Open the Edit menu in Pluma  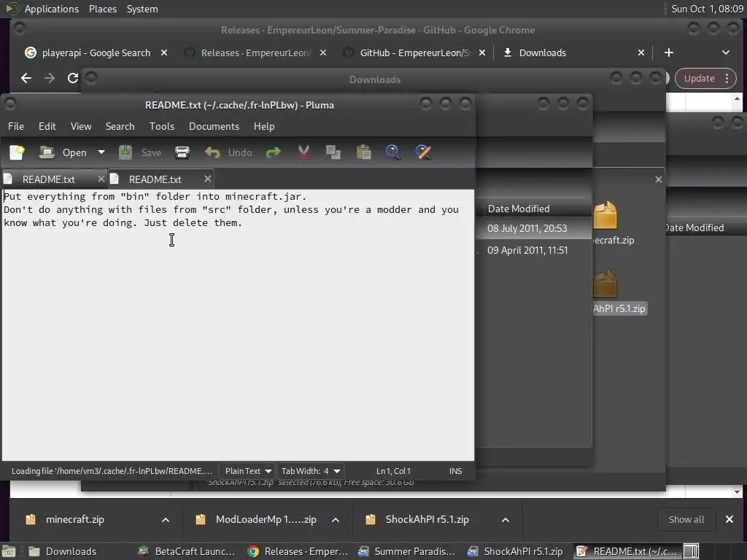pyautogui.click(x=47, y=126)
